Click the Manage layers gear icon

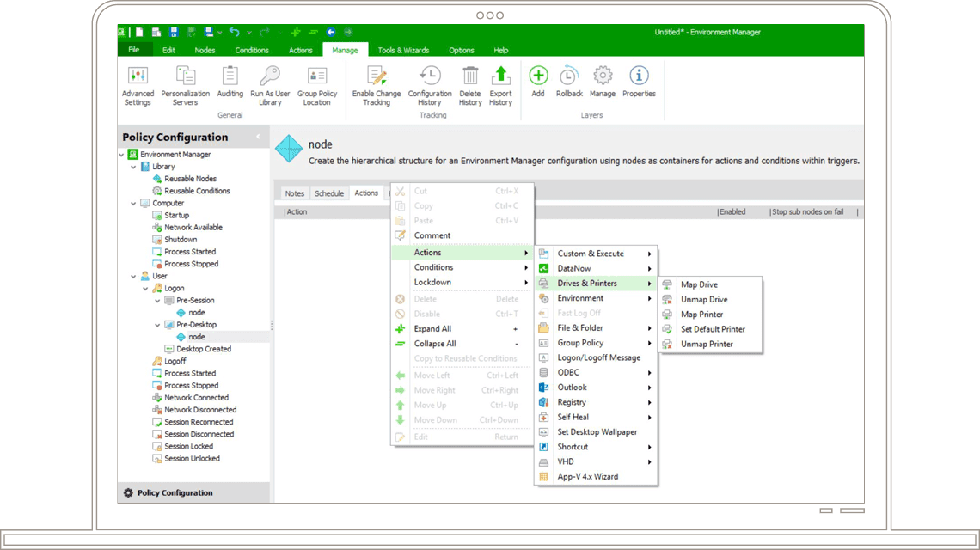pos(603,82)
